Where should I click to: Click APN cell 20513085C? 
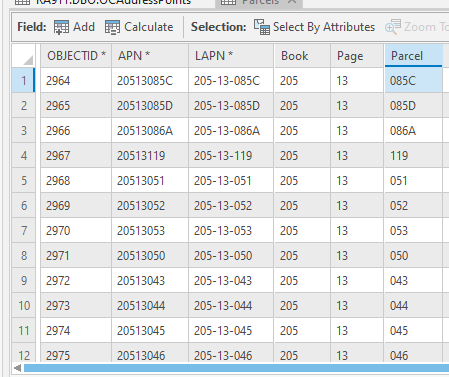click(150, 80)
